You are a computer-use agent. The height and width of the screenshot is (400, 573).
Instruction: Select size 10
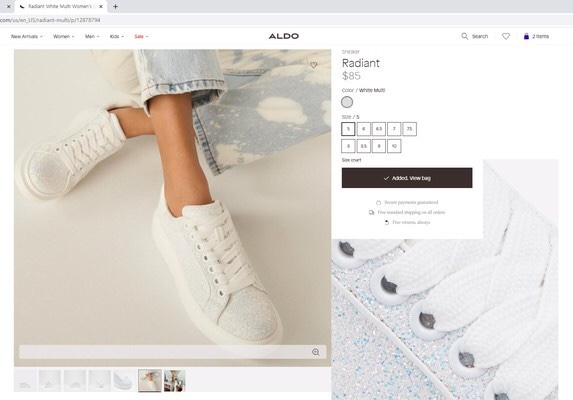pos(394,146)
